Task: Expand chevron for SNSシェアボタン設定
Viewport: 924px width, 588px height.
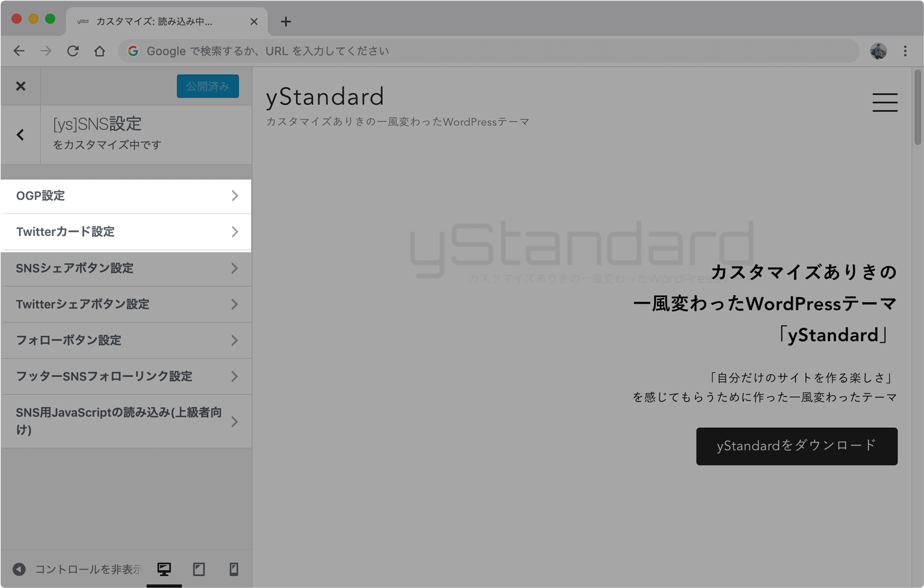Action: click(234, 268)
